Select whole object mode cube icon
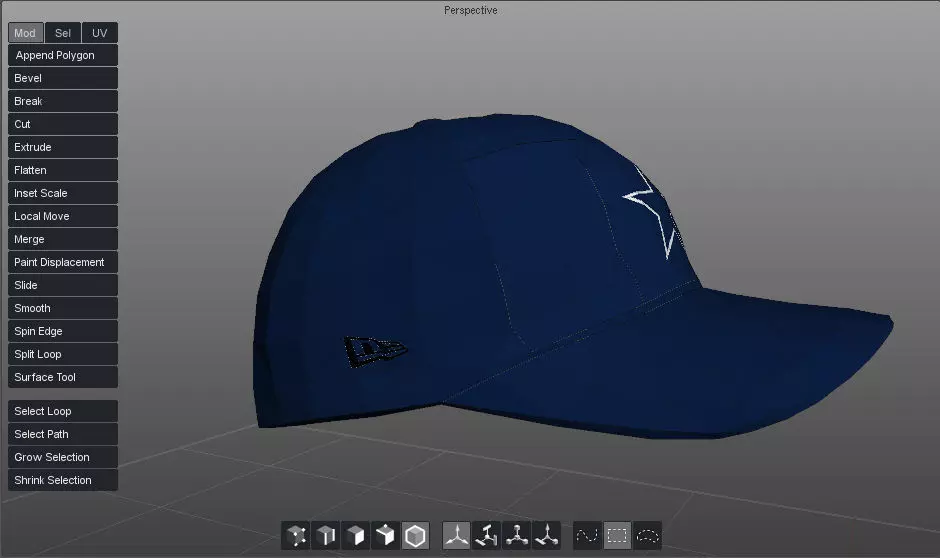This screenshot has height=558, width=940. point(415,535)
